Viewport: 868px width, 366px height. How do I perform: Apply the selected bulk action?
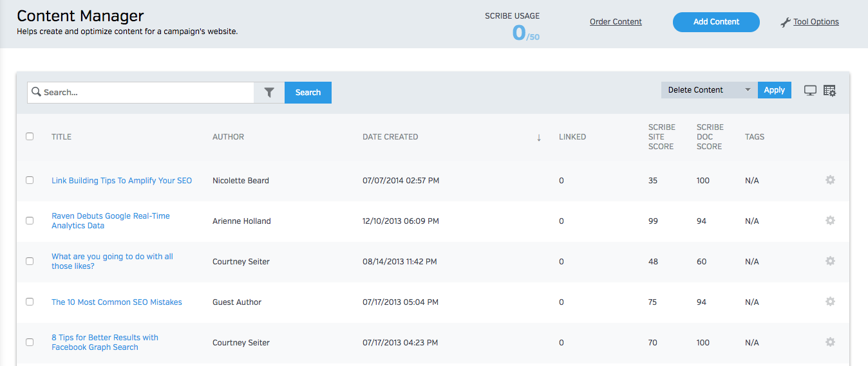coord(774,90)
